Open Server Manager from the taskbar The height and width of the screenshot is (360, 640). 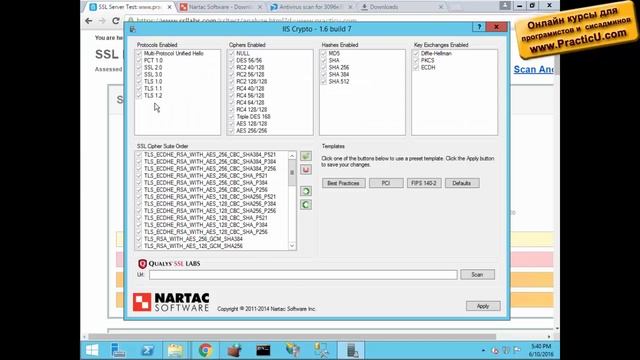[118, 350]
